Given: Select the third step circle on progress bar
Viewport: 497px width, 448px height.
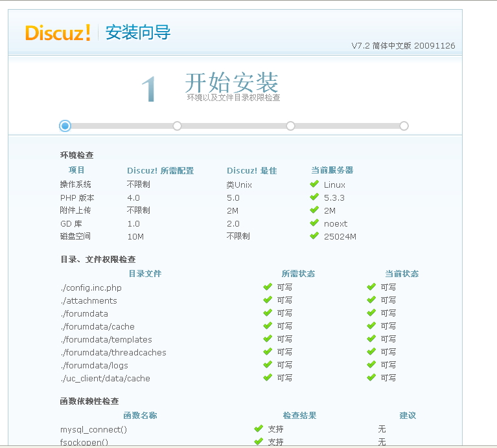Looking at the screenshot, I should click(x=290, y=126).
